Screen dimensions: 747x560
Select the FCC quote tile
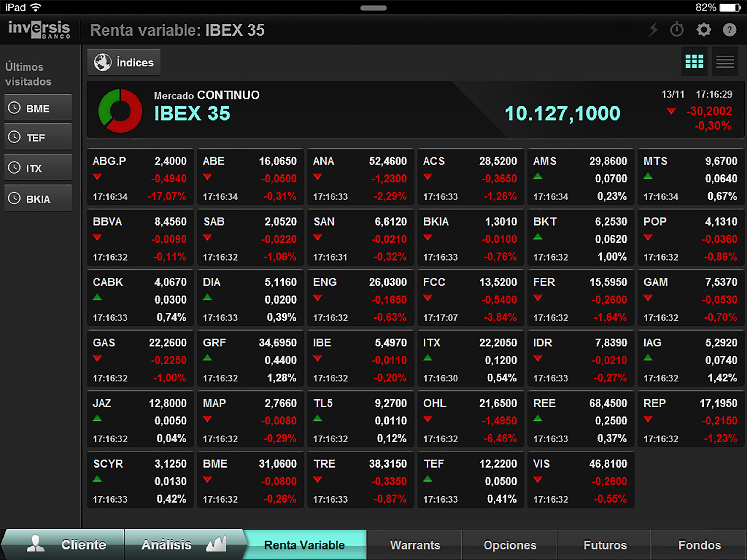click(x=470, y=297)
